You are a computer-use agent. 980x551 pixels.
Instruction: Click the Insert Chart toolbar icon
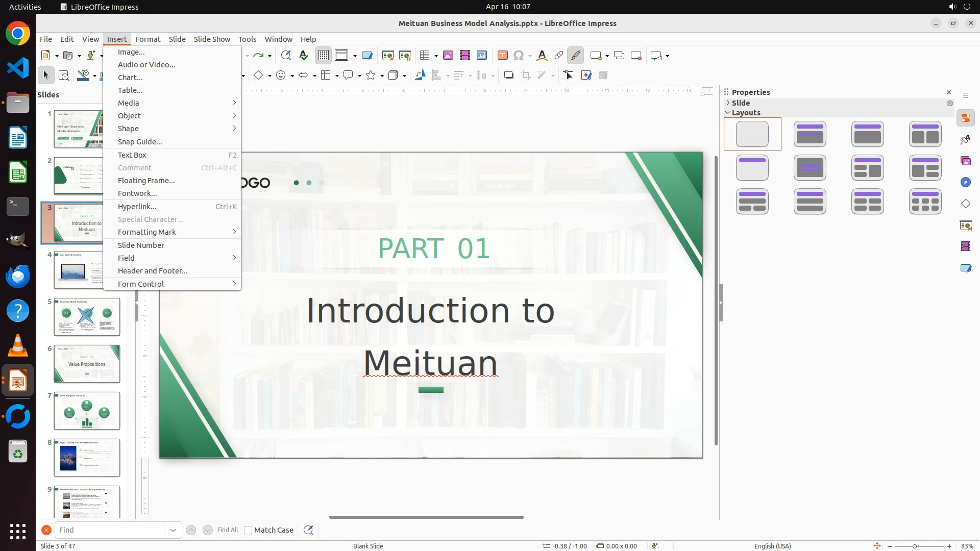coord(482,56)
